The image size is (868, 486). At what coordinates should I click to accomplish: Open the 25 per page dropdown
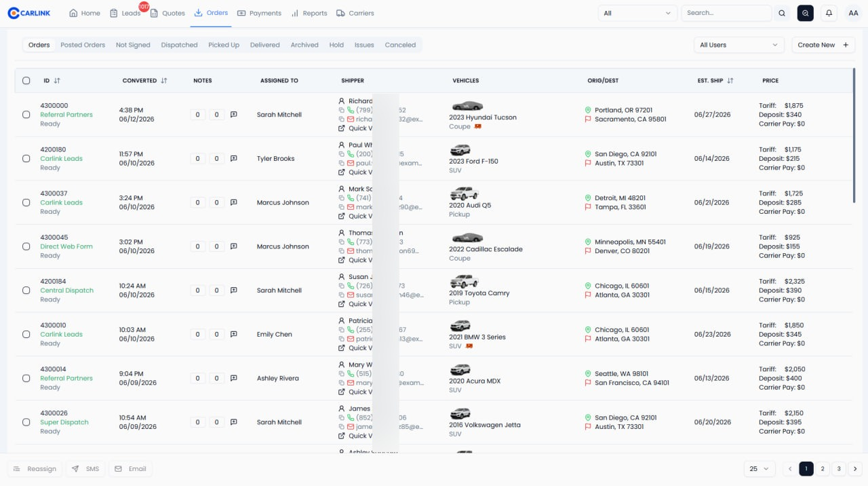click(759, 469)
